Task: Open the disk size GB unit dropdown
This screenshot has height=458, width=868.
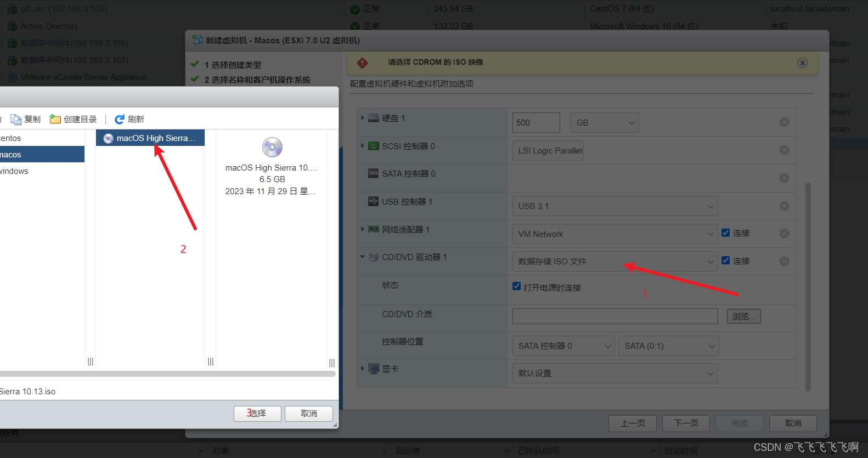Action: point(605,123)
